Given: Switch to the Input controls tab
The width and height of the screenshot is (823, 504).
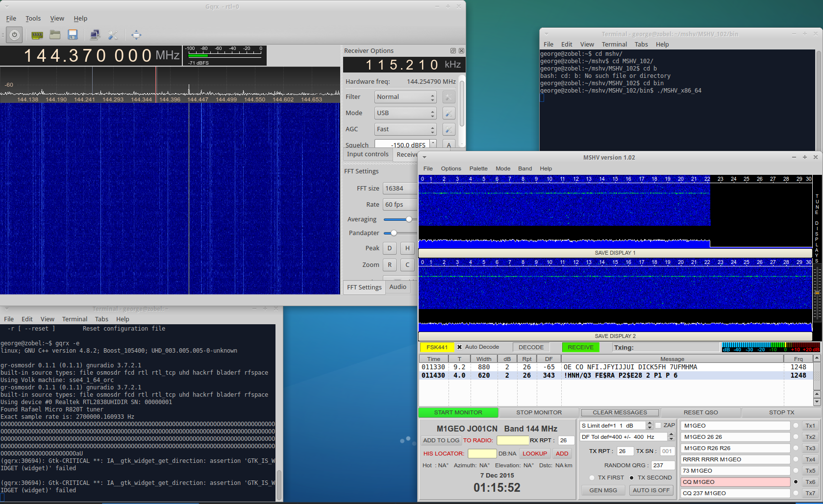Looking at the screenshot, I should pos(368,154).
